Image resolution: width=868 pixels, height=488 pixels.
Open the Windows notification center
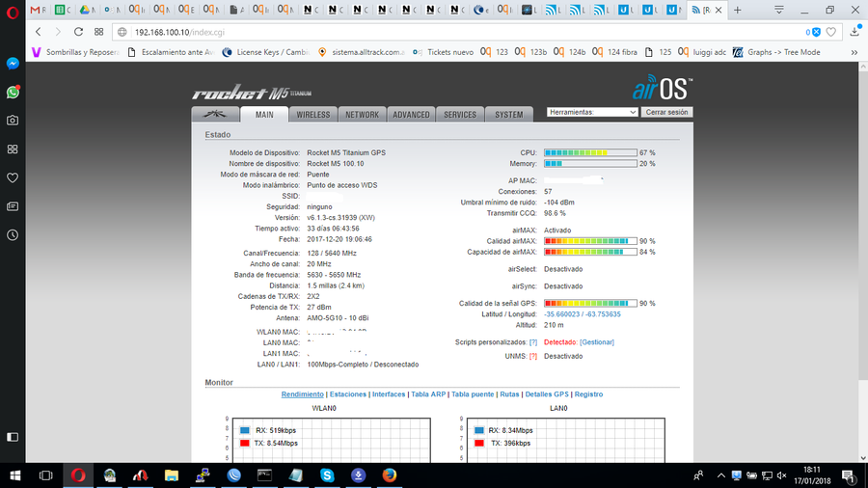[x=849, y=475]
